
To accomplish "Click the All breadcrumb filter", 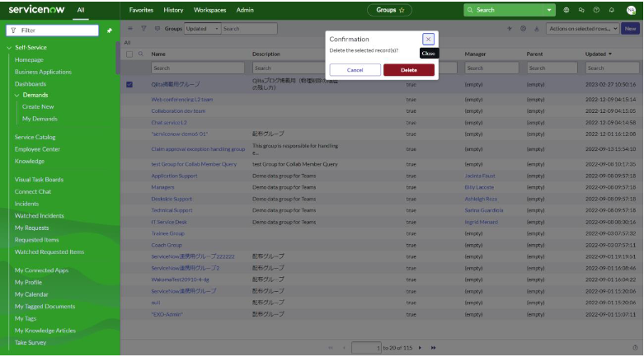I will pyautogui.click(x=127, y=43).
